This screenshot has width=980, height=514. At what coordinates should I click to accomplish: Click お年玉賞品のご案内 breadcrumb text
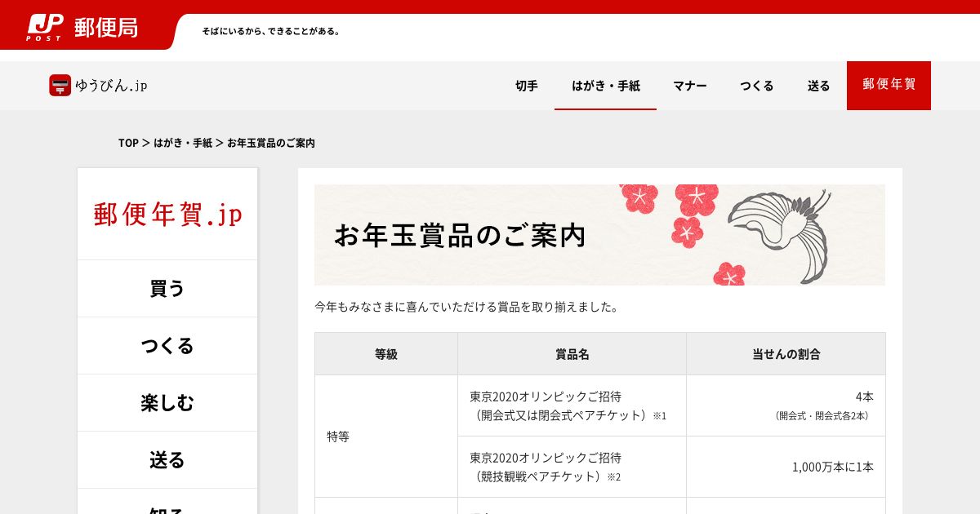point(271,143)
